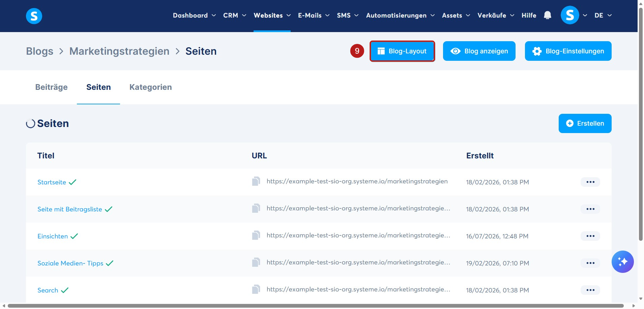Expand the Automatisierungen dropdown menu
644x309 pixels.
pos(400,16)
